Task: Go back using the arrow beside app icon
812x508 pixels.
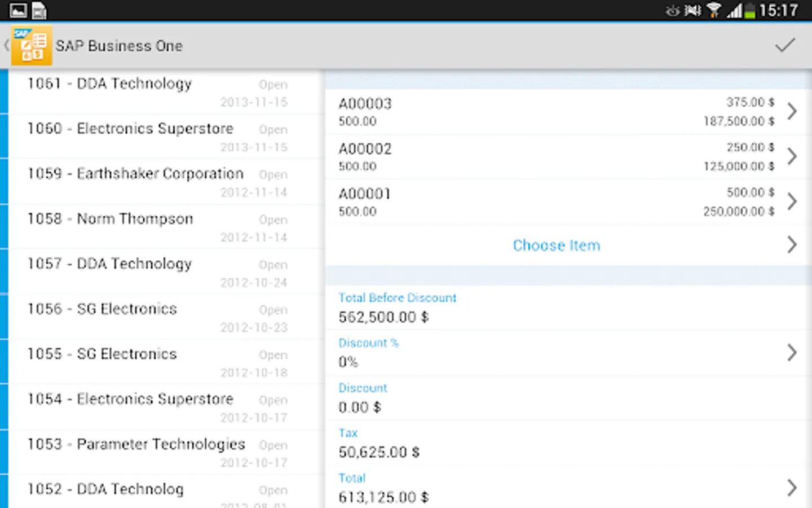Action: tap(6, 45)
